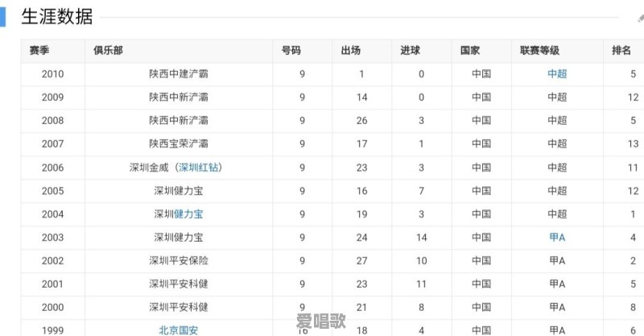Click goals value 14 in 2003 row
This screenshot has width=644, height=336.
click(421, 238)
